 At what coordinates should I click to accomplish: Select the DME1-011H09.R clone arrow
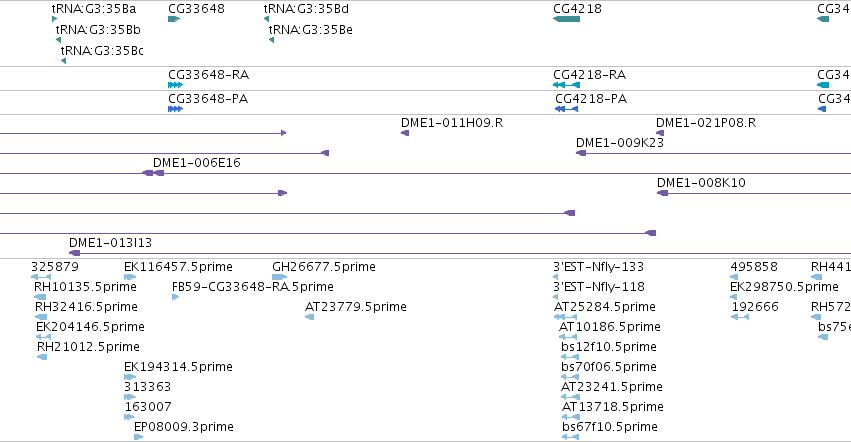[x=405, y=132]
